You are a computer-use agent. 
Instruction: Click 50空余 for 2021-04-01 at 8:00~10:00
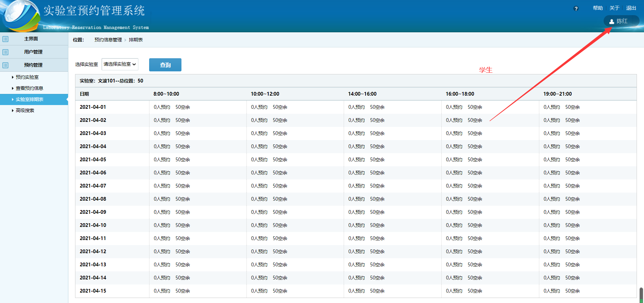(x=183, y=107)
